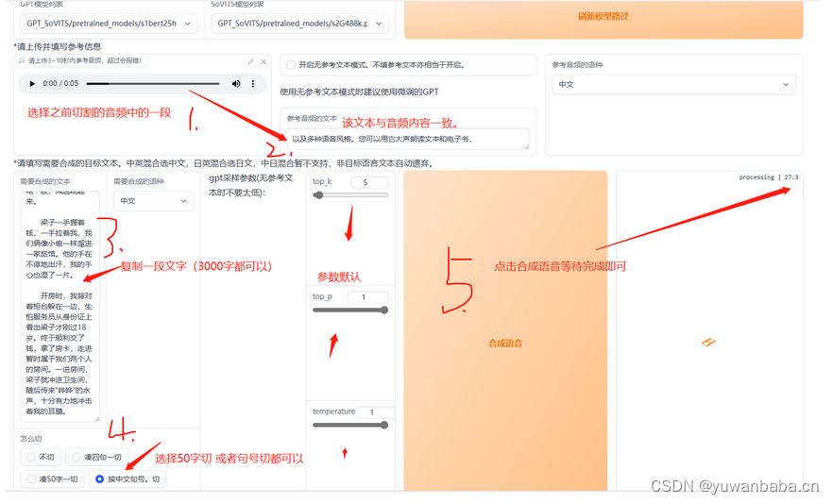
Task: Remove uploaded audio with the X icon
Action: 263,61
